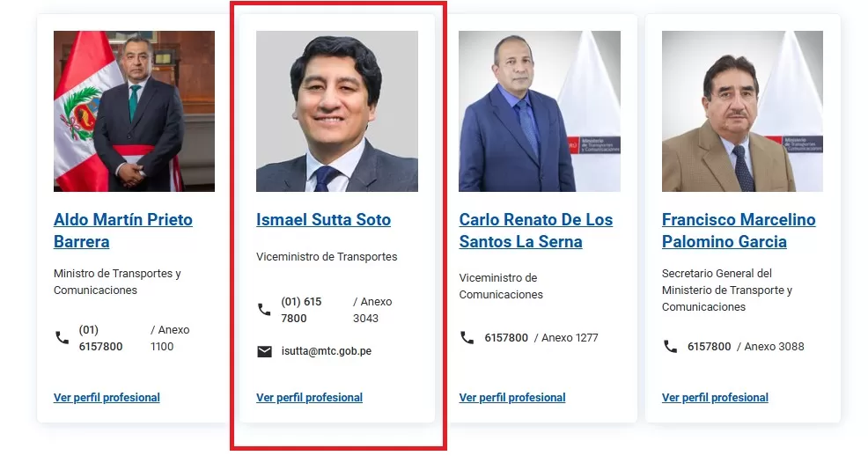Open Carlo Renato De Los Santos La Serna link
The height and width of the screenshot is (463, 868).
536,231
